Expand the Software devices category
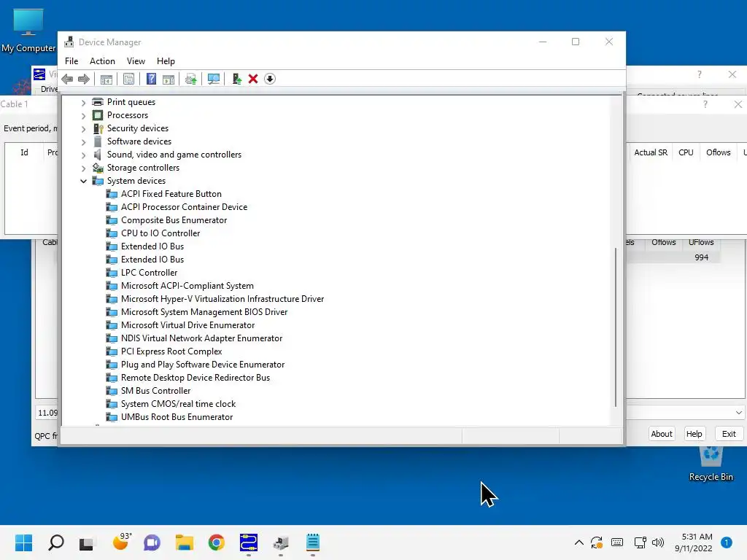 [x=83, y=142]
